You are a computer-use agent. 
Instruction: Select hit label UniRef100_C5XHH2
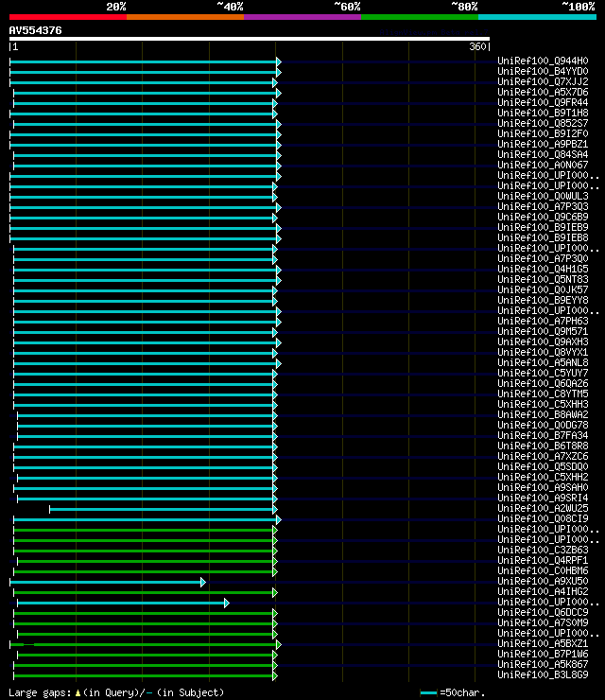click(543, 477)
